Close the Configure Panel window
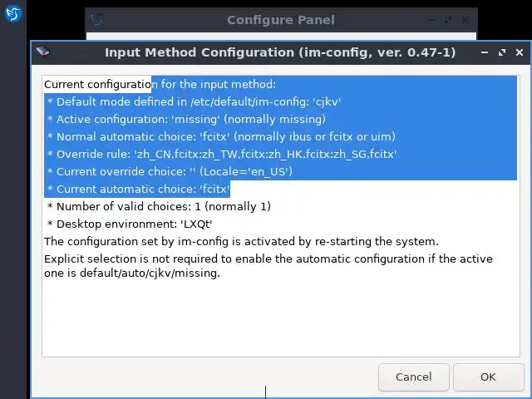Image resolution: width=532 pixels, height=399 pixels. coord(466,20)
